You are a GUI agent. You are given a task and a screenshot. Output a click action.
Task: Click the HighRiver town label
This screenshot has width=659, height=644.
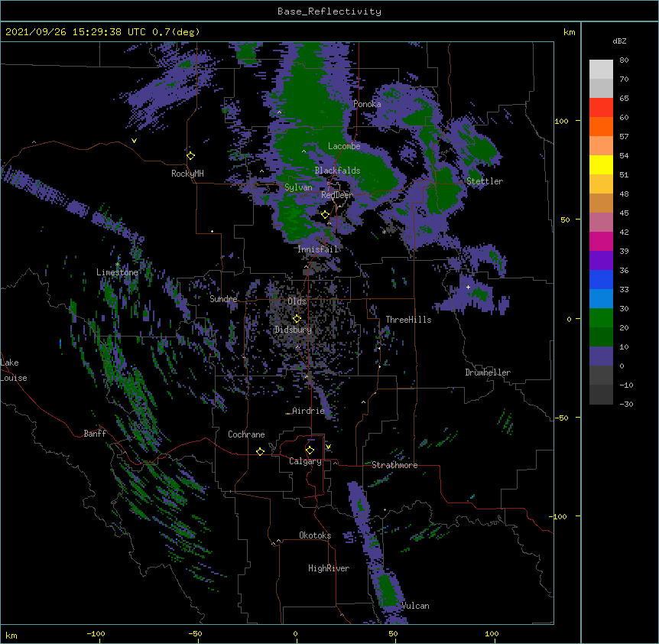[329, 568]
